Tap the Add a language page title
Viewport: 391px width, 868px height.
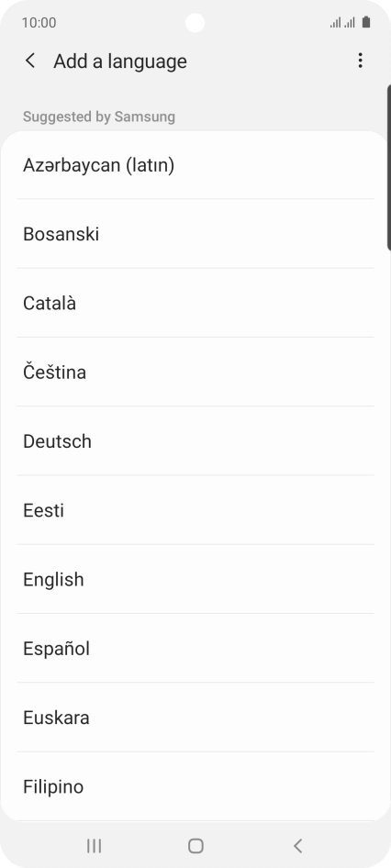point(120,61)
